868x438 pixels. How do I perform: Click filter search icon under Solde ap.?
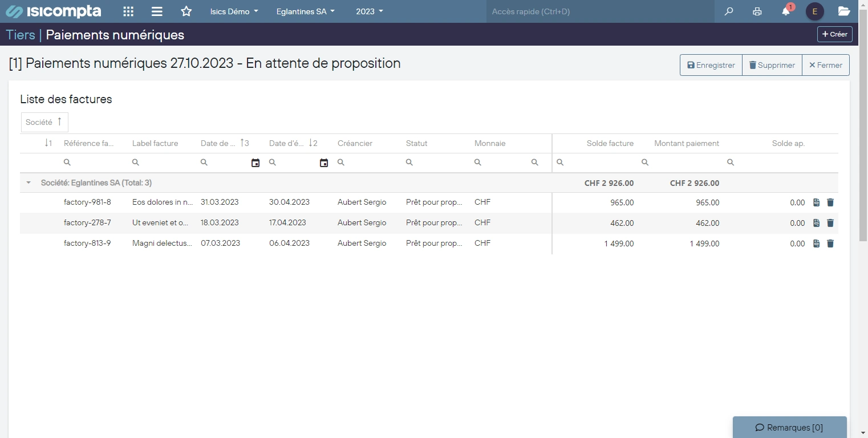coord(731,163)
